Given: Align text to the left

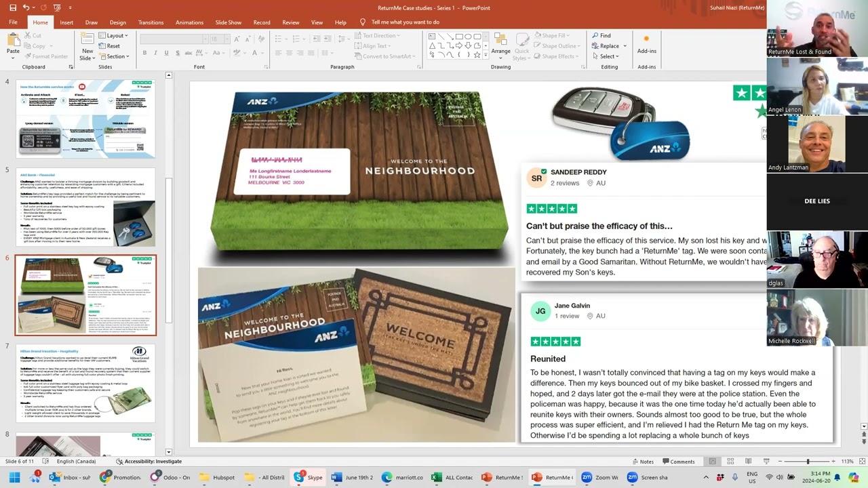Looking at the screenshot, I should click(279, 53).
